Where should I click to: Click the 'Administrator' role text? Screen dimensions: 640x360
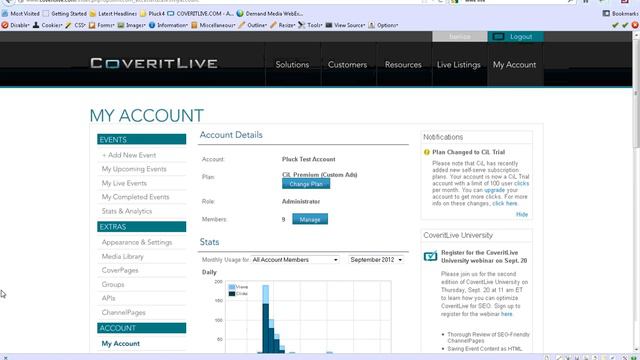click(x=301, y=202)
